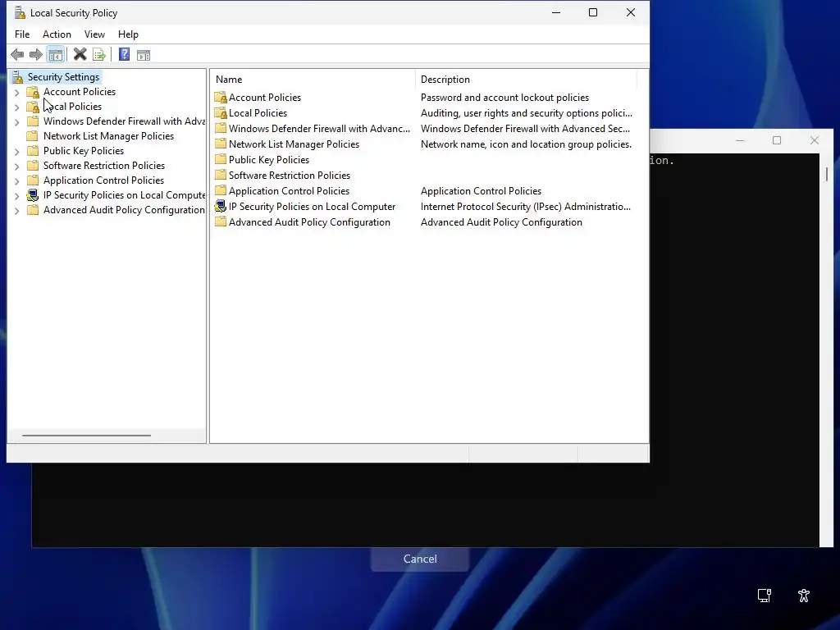Image resolution: width=840 pixels, height=630 pixels.
Task: Click the Software Restriction Policies icon in list pane
Action: click(x=221, y=176)
